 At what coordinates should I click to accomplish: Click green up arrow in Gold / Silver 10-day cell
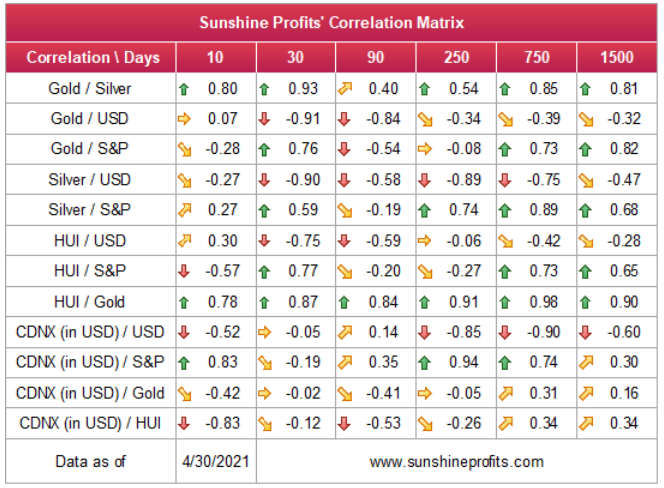(x=184, y=89)
